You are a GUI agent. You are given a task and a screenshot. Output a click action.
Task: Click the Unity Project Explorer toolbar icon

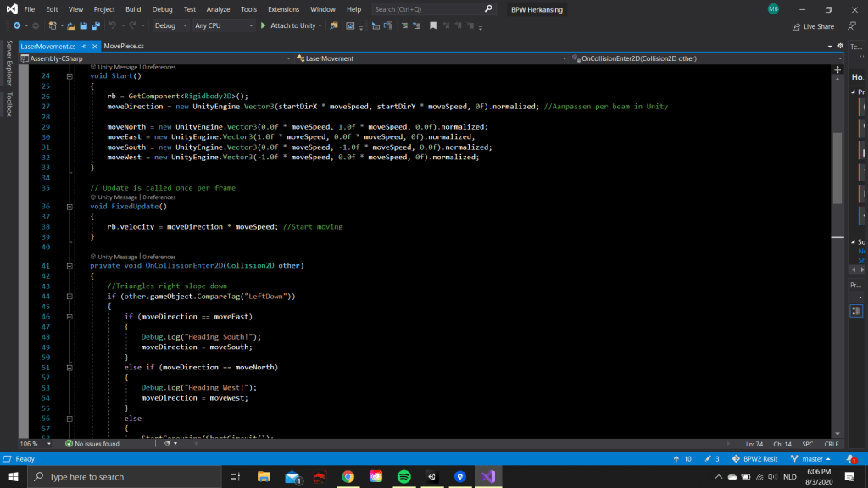[334, 26]
